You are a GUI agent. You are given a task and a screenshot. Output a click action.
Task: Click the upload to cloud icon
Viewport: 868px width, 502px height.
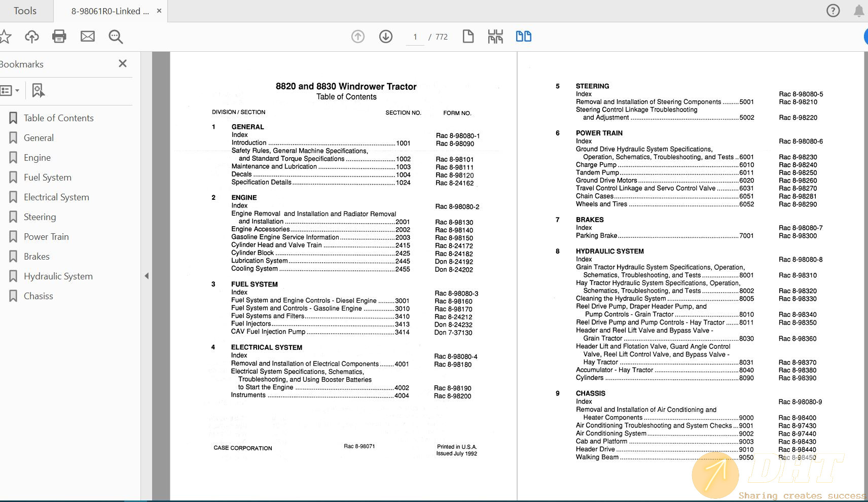click(32, 37)
